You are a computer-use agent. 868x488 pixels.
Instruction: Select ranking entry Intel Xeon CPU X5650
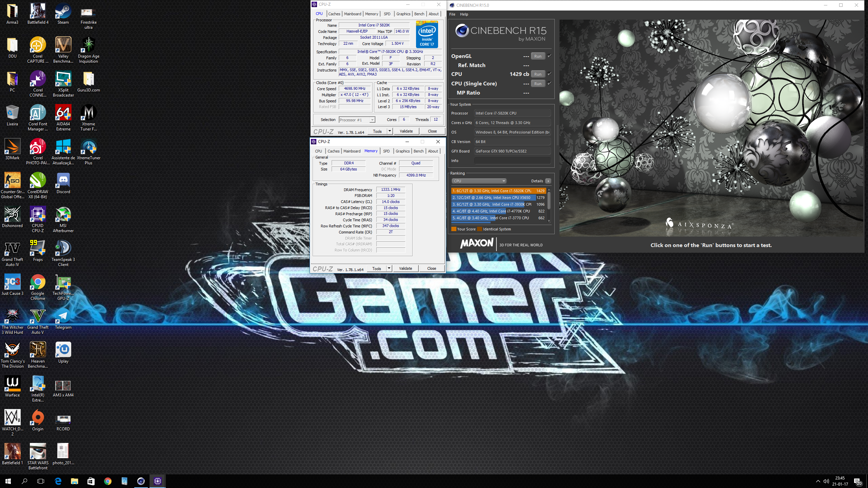[498, 198]
